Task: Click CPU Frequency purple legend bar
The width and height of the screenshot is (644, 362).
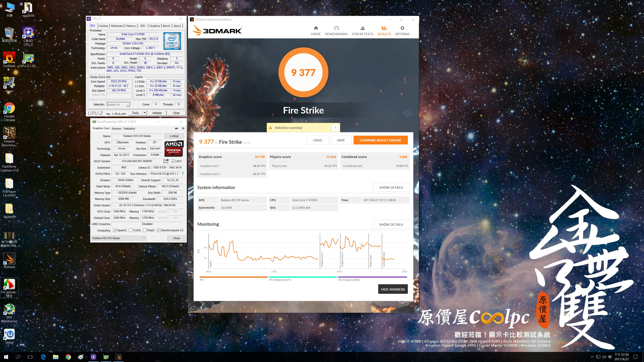Action: [372, 277]
